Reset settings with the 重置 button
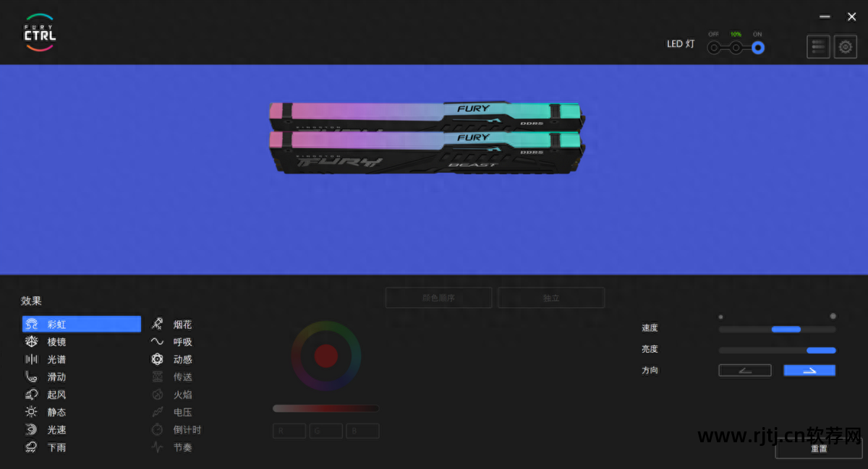This screenshot has height=469, width=868. pyautogui.click(x=819, y=449)
